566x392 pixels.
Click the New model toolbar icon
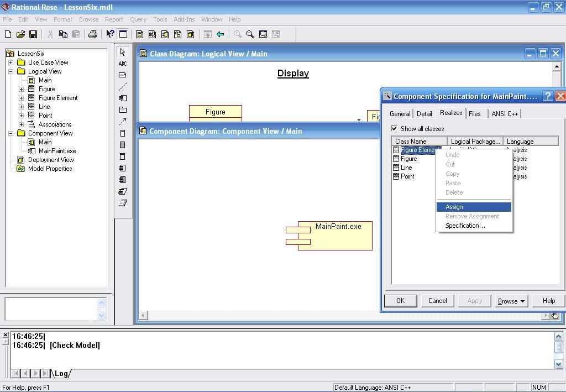[x=8, y=34]
